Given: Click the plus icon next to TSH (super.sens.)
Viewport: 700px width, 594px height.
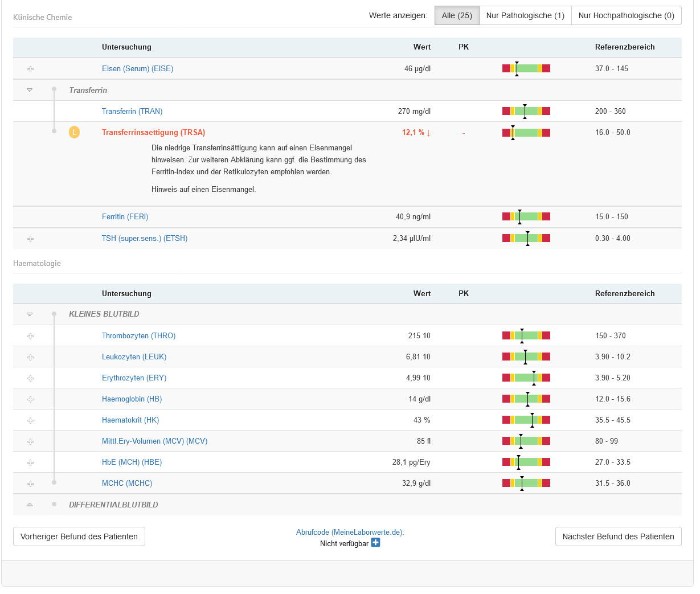Looking at the screenshot, I should pyautogui.click(x=30, y=239).
